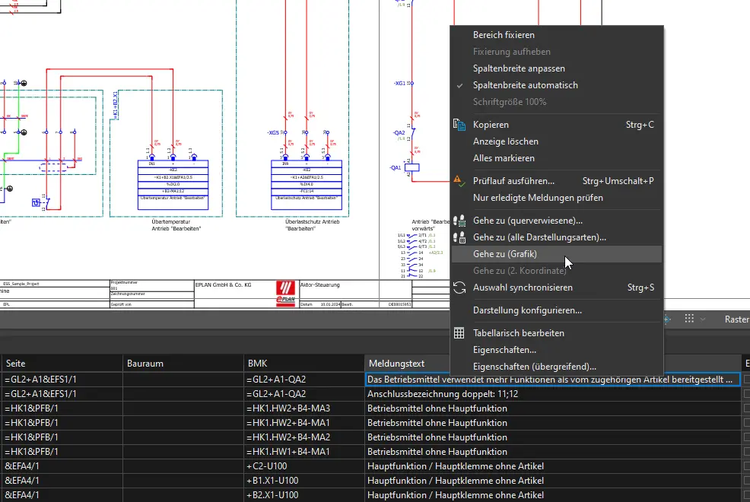
Task: Click the Raster label in the toolbar
Action: (x=735, y=319)
